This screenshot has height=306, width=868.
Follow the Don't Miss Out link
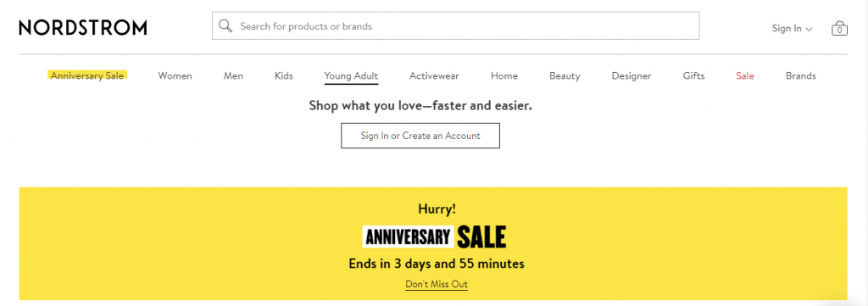437,285
